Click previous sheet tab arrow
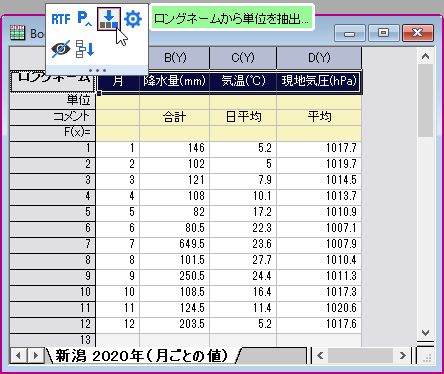The image size is (444, 374). click(x=19, y=356)
